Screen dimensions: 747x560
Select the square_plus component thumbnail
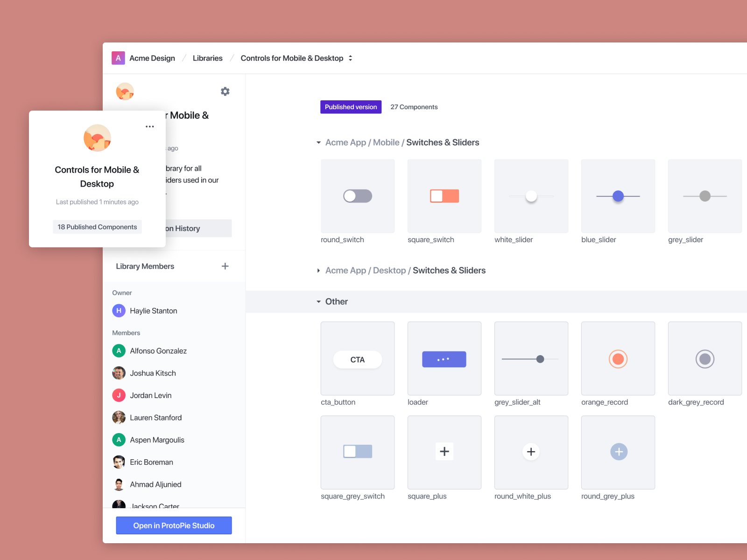(x=444, y=452)
